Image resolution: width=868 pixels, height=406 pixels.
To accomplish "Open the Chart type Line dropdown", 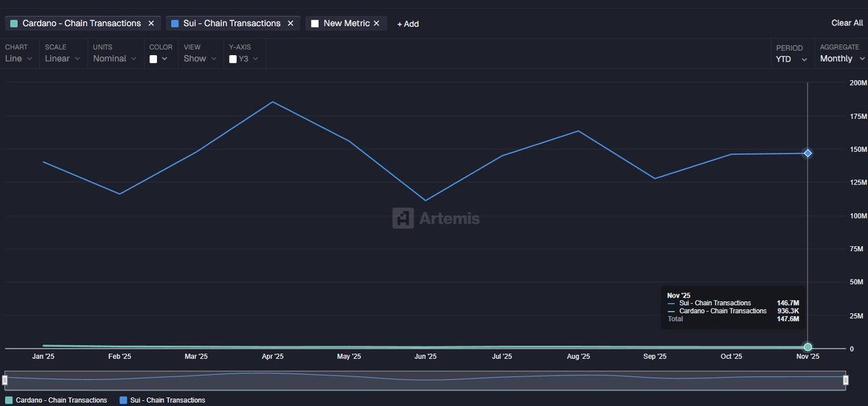I will (20, 58).
